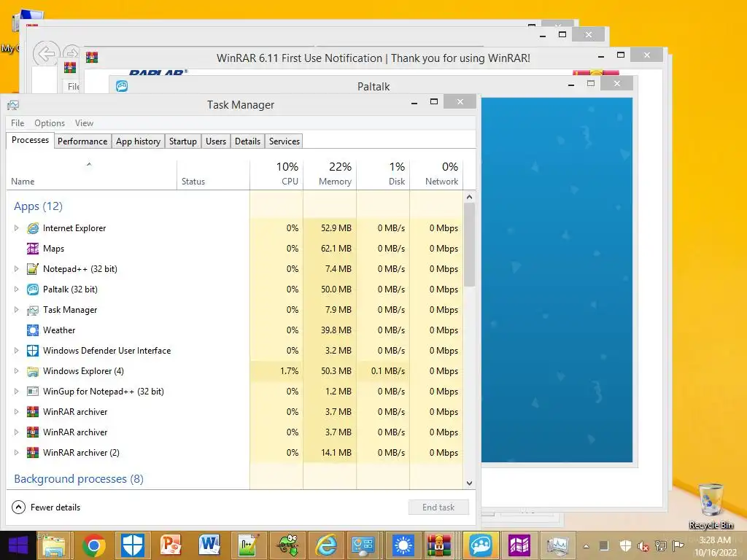Click the Background processes (8) heading

tap(79, 478)
